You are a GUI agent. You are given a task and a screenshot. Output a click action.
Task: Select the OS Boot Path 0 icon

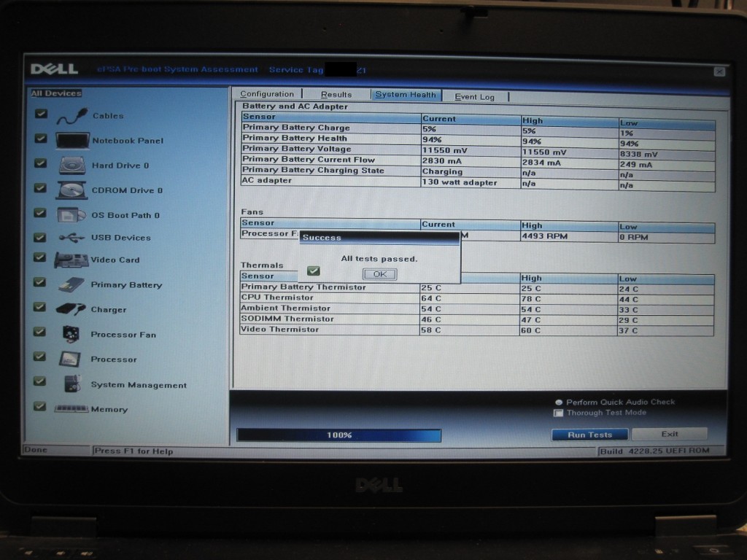[71, 215]
